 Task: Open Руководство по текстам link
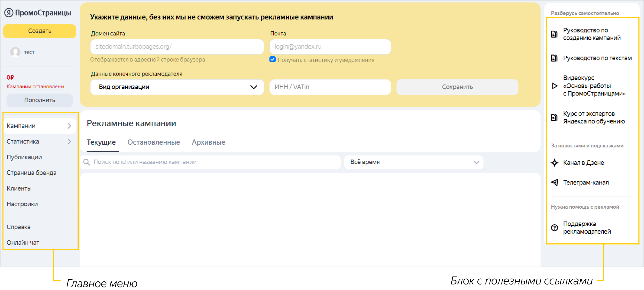click(x=597, y=58)
